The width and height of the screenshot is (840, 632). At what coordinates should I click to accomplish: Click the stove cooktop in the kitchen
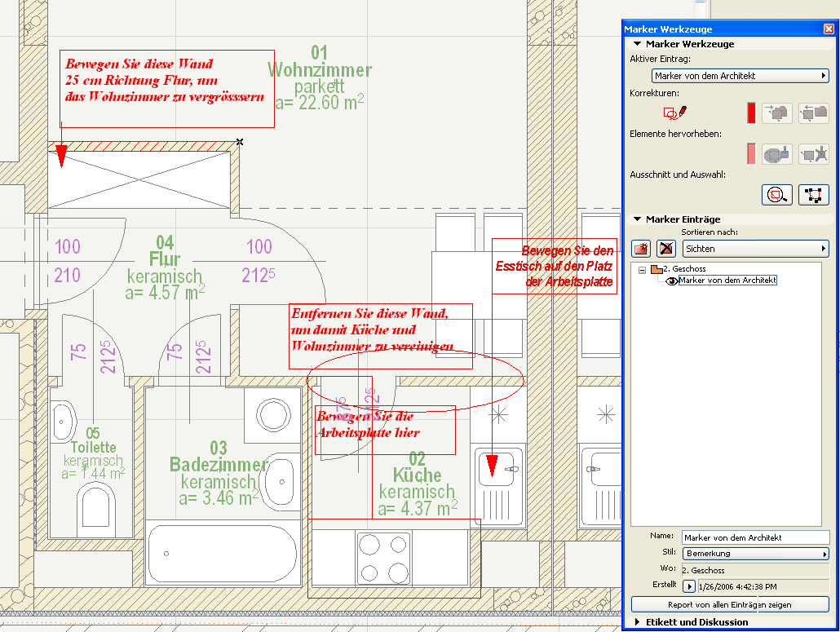pyautogui.click(x=383, y=559)
